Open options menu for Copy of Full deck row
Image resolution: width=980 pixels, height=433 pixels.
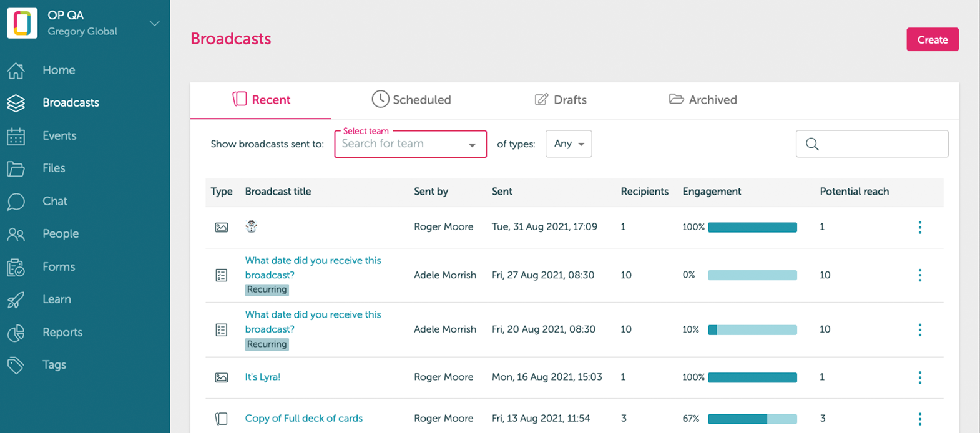click(x=919, y=419)
